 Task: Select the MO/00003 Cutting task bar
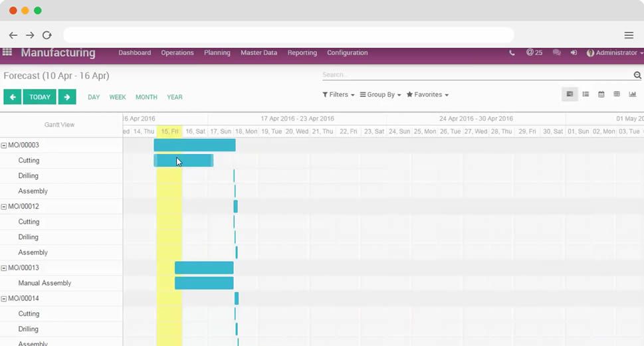click(x=183, y=161)
